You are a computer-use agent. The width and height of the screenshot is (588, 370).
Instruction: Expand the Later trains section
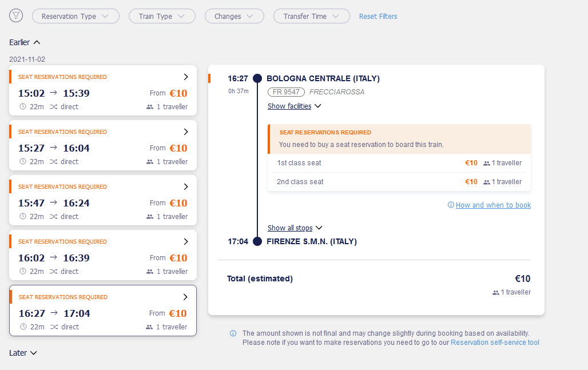point(23,353)
